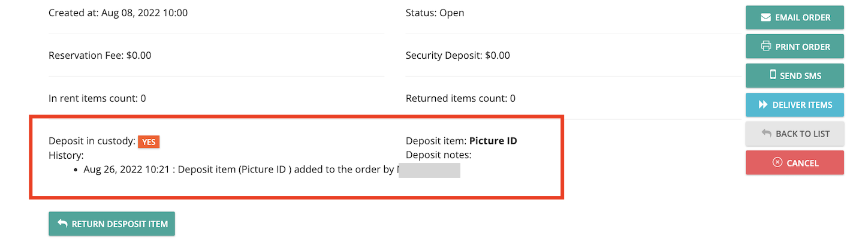Send SMS to the customer
Viewport: 868px width, 242px height.
795,75
